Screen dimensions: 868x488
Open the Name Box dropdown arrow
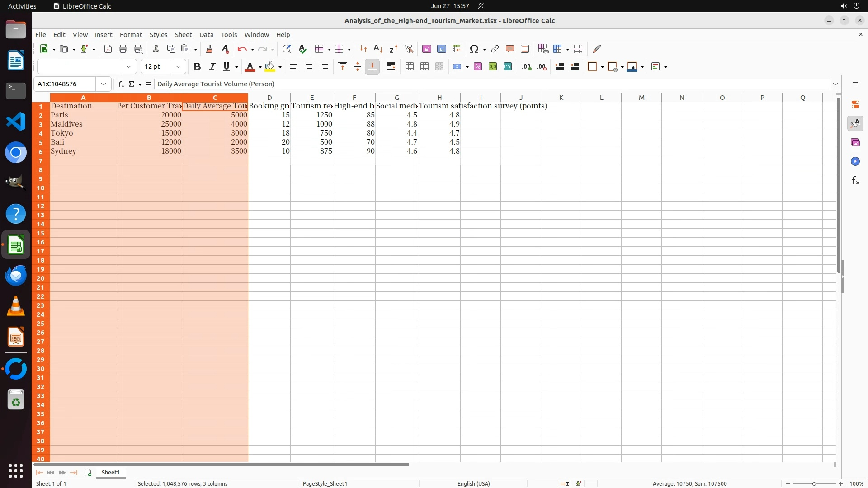(x=104, y=84)
